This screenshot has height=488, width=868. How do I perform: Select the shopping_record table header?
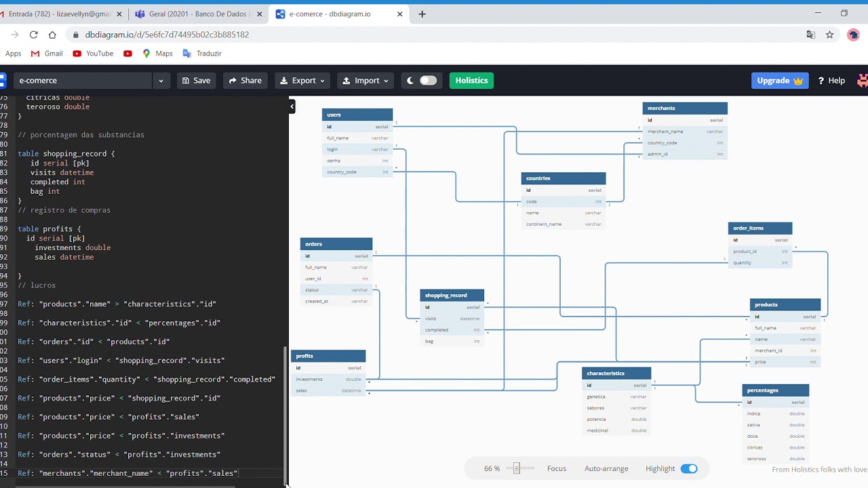452,296
